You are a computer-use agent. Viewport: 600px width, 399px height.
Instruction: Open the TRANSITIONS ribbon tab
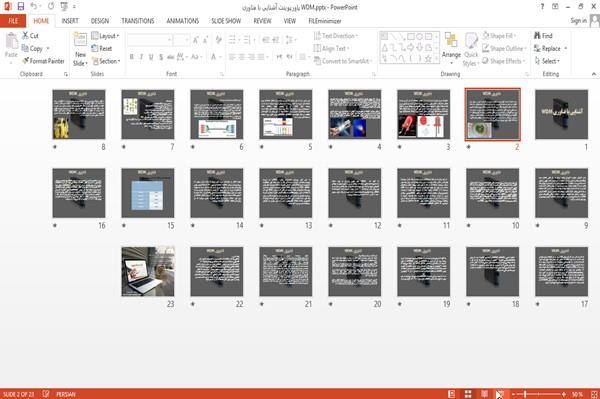(x=138, y=21)
